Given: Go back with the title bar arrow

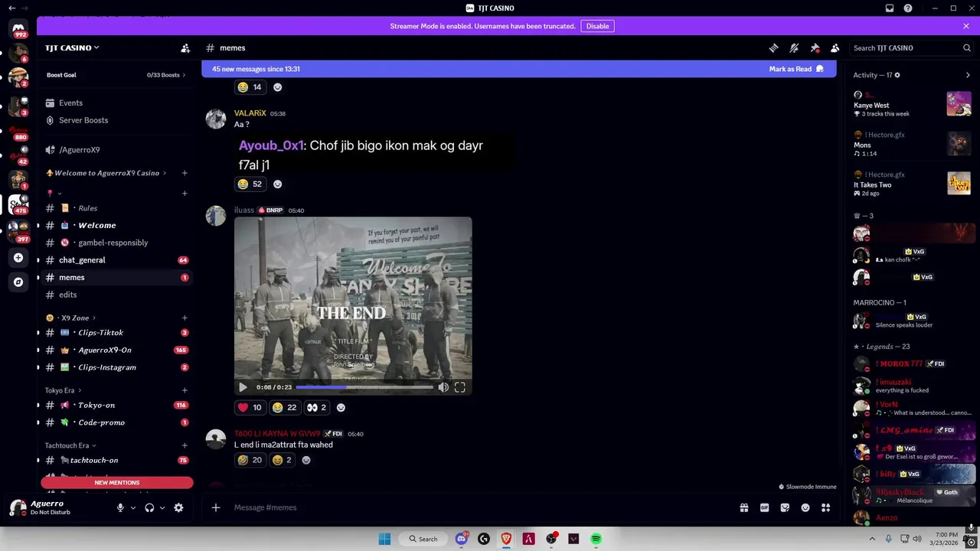Looking at the screenshot, I should [x=11, y=8].
